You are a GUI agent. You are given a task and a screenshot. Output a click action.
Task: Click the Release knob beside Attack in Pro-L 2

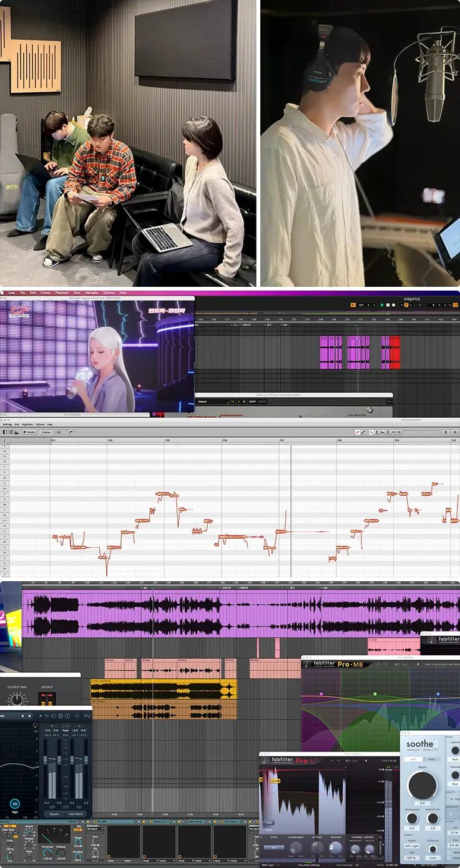[335, 847]
